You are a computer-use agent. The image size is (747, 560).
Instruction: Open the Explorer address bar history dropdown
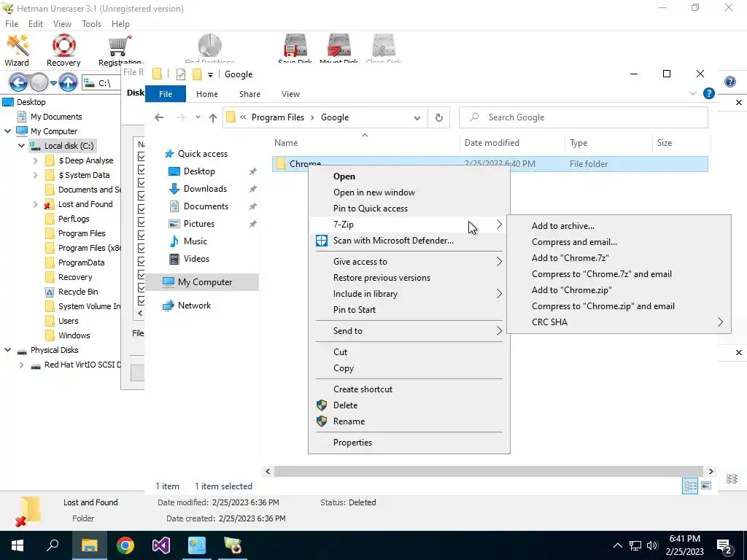(x=417, y=117)
